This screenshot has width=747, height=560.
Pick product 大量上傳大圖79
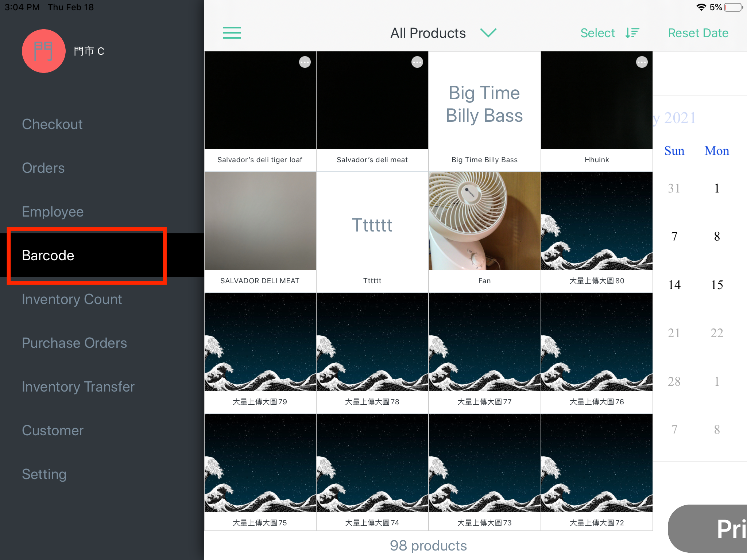tap(260, 353)
